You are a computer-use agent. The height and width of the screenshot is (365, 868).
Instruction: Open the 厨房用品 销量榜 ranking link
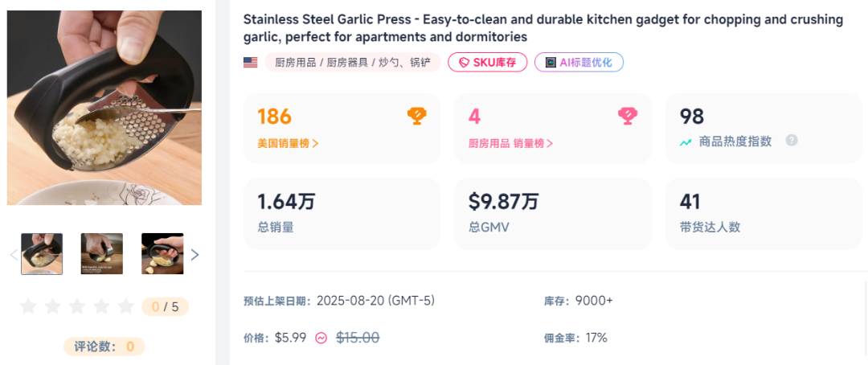pyautogui.click(x=510, y=143)
